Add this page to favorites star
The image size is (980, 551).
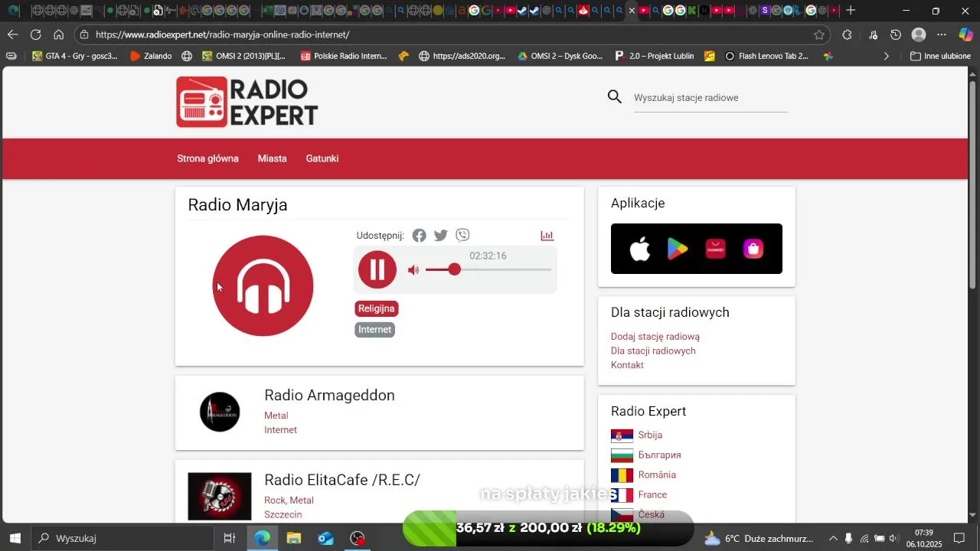coord(819,34)
